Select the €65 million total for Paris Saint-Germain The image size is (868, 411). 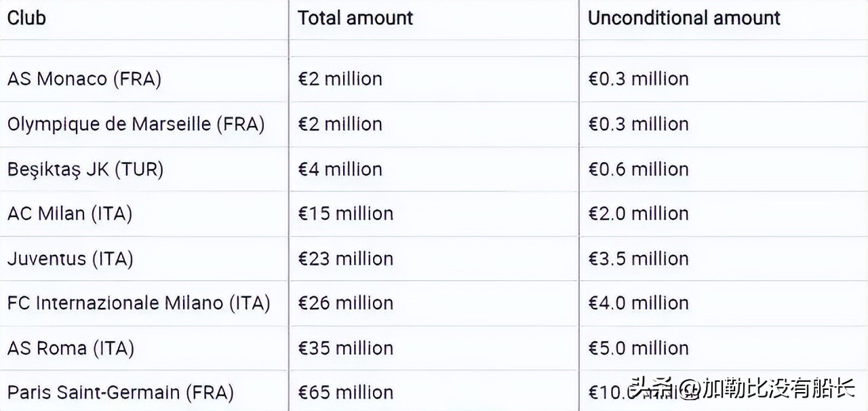[x=345, y=392]
